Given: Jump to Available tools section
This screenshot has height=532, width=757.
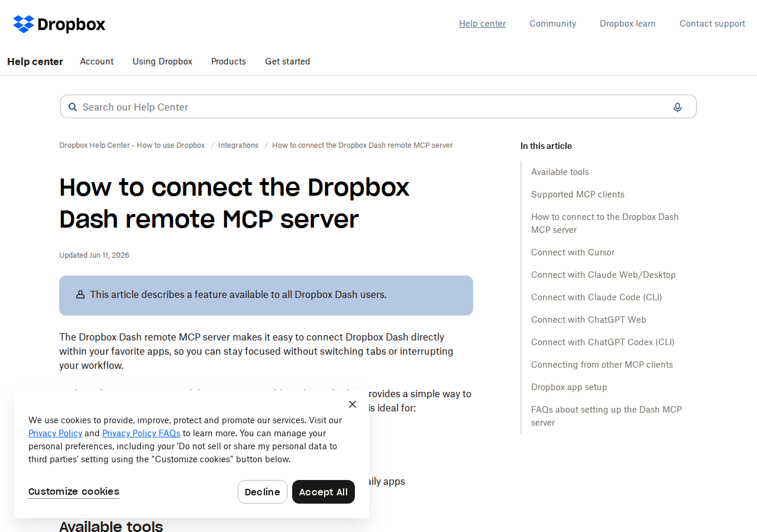Looking at the screenshot, I should coord(560,172).
